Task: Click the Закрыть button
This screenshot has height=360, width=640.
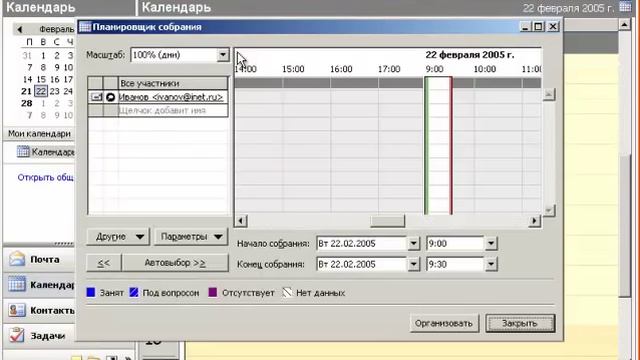Action: click(520, 323)
